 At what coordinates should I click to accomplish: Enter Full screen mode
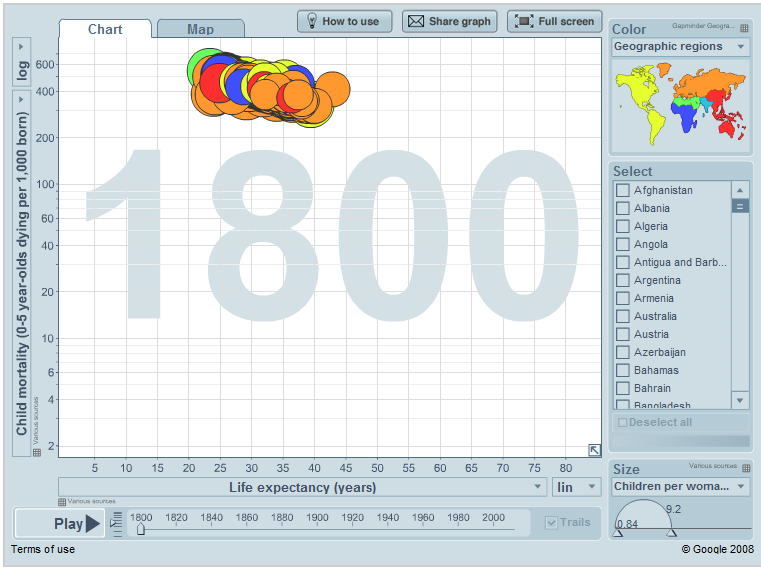(555, 21)
